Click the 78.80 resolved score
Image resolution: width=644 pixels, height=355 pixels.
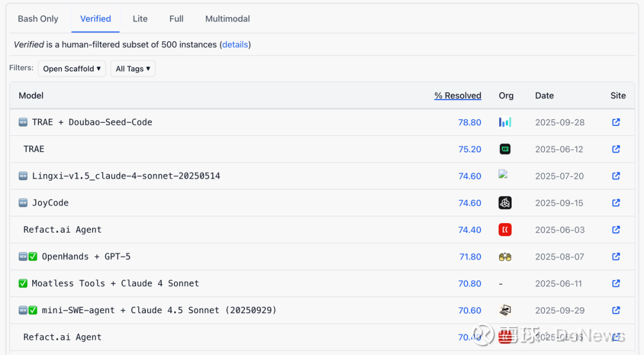tap(469, 122)
